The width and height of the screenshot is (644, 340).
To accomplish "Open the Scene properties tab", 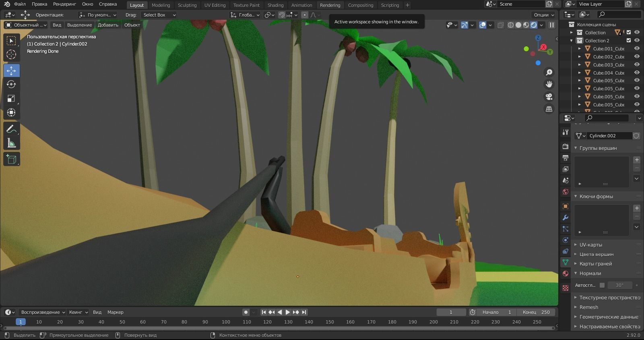I will tap(566, 180).
